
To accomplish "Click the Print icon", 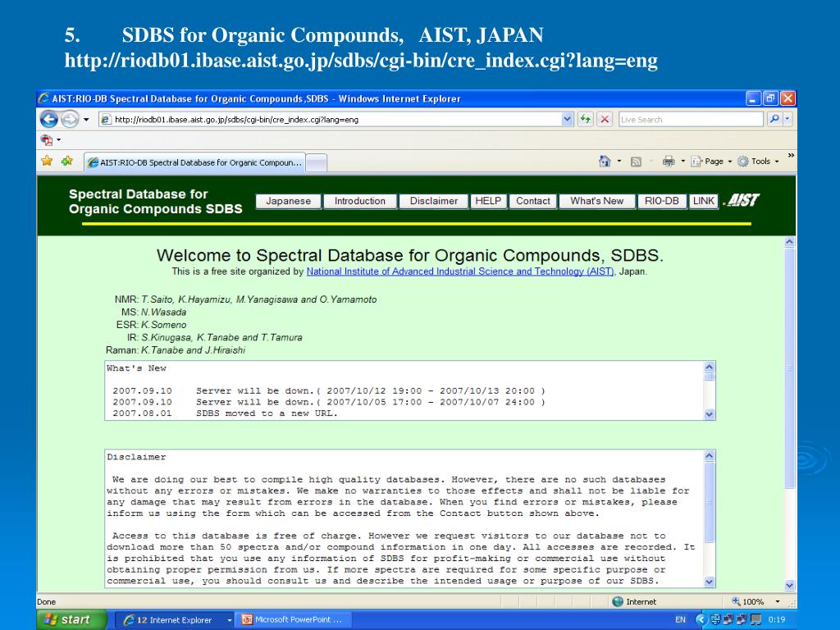I will [x=668, y=162].
